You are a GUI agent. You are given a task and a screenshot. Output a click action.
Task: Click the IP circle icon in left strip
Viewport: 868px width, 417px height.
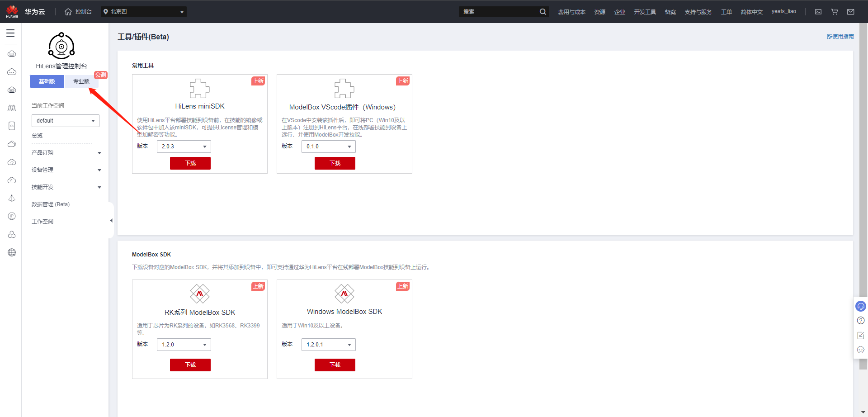12,216
